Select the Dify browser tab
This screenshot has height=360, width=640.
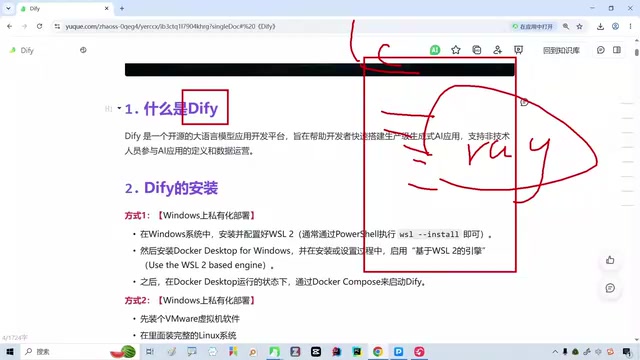(x=65, y=8)
